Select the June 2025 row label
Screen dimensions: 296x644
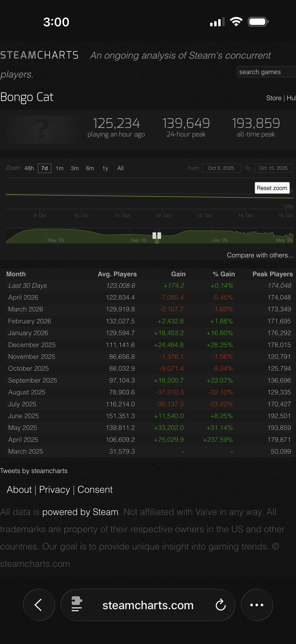coord(24,416)
